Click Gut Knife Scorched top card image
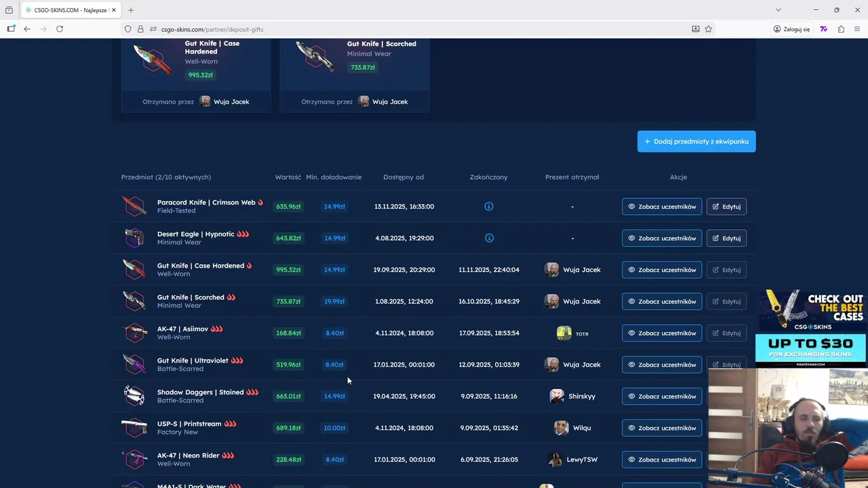Viewport: 868px width, 488px height. (x=315, y=56)
